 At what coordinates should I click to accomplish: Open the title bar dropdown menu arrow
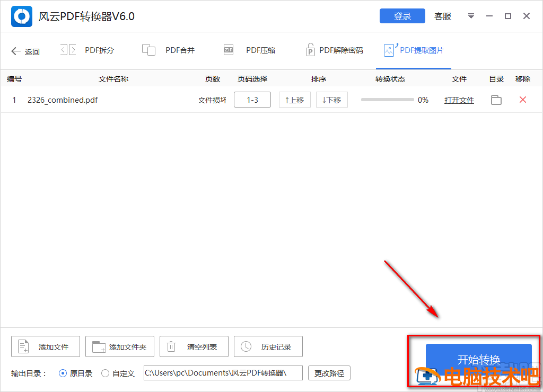tap(471, 16)
